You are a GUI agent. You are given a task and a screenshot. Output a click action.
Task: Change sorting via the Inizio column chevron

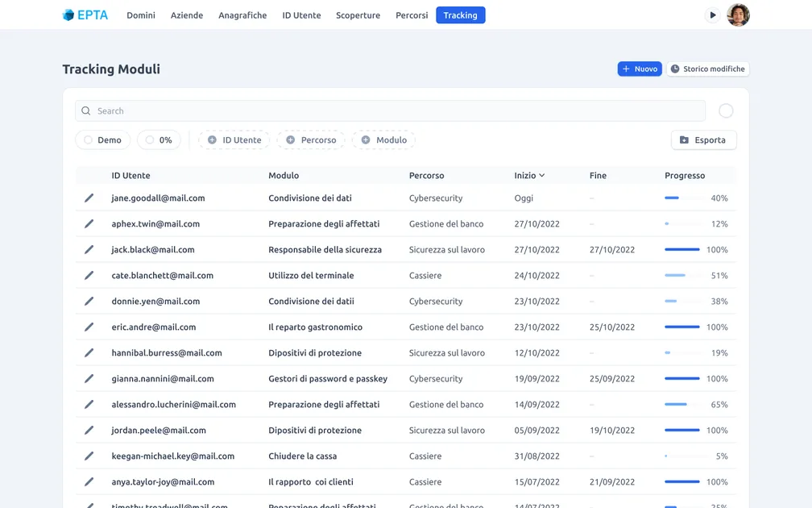coord(541,175)
